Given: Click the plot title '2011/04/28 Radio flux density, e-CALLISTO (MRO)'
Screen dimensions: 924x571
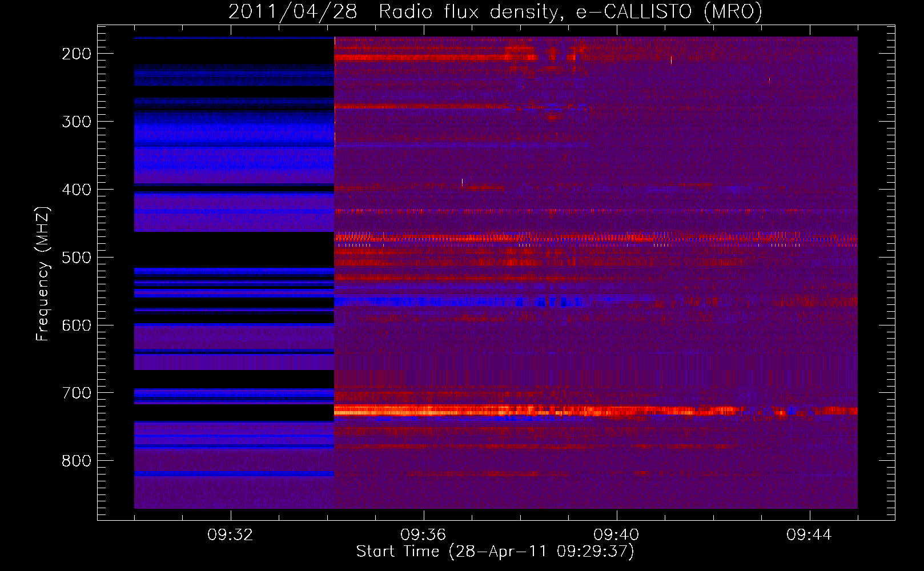Looking at the screenshot, I should coord(495,11).
